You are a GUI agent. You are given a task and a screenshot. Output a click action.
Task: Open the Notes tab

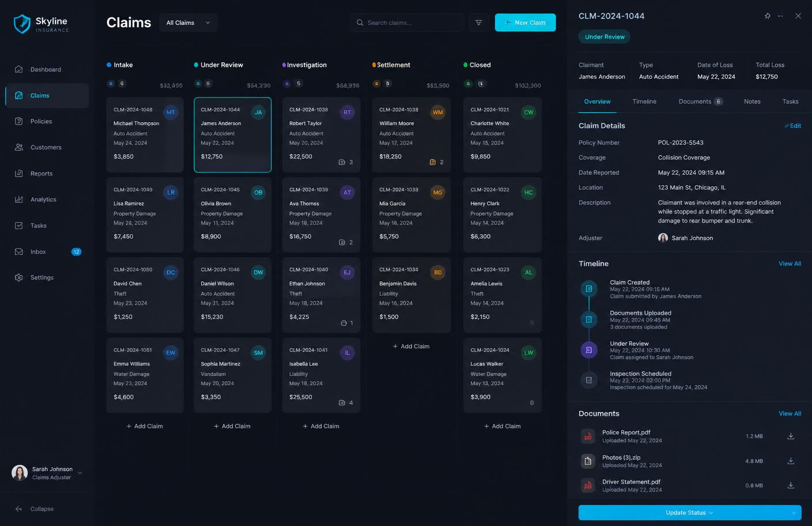752,102
